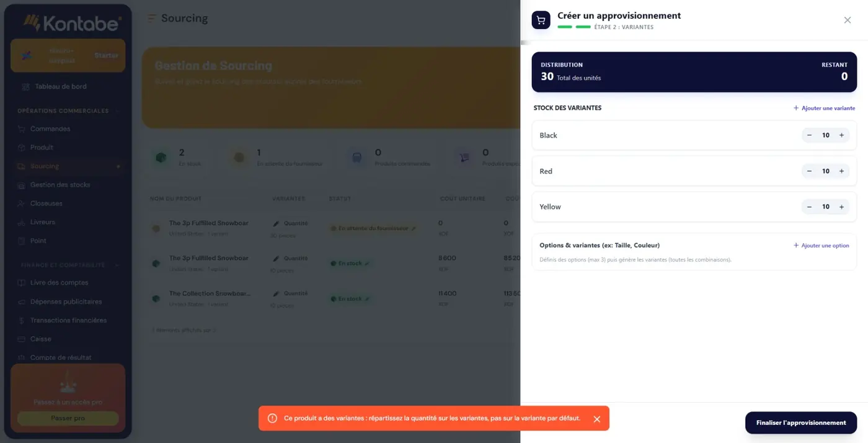Collapse the Finance et comptabilité sidebar section
The height and width of the screenshot is (443, 868).
pyautogui.click(x=117, y=265)
